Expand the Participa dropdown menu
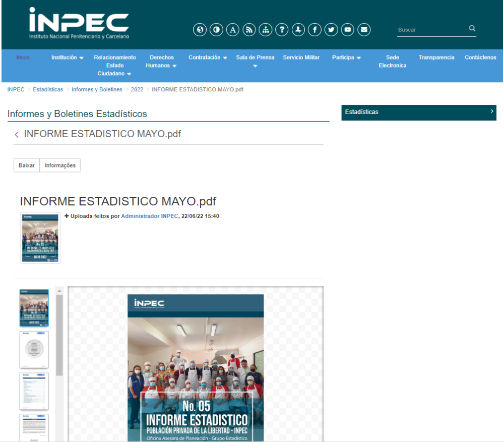504x442 pixels. 346,58
